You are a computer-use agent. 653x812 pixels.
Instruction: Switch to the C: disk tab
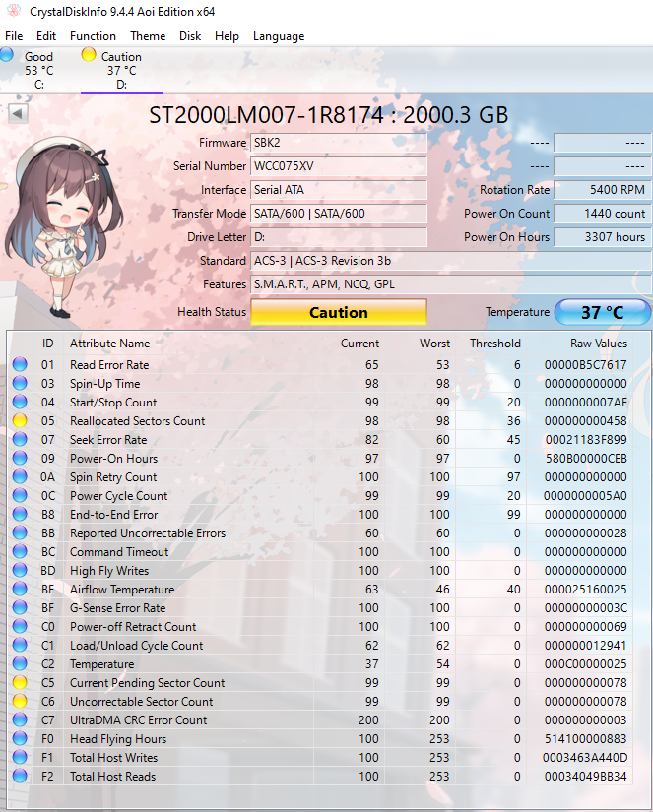(40, 70)
